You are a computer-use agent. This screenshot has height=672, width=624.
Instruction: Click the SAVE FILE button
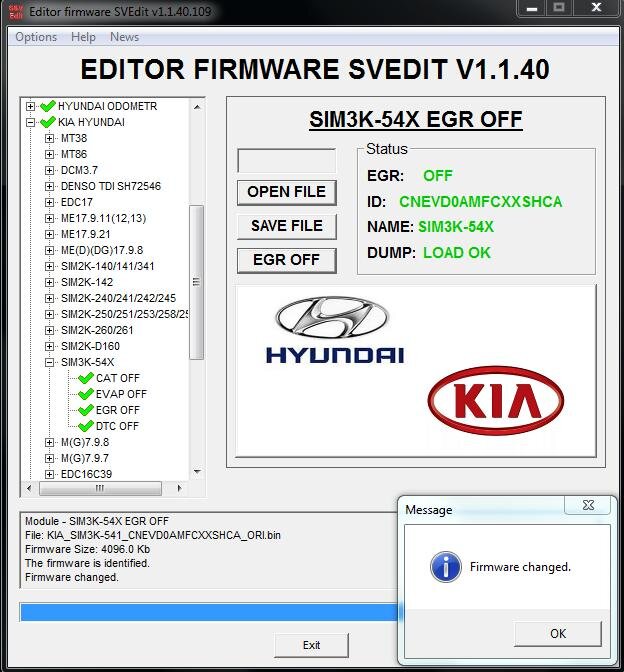click(287, 226)
